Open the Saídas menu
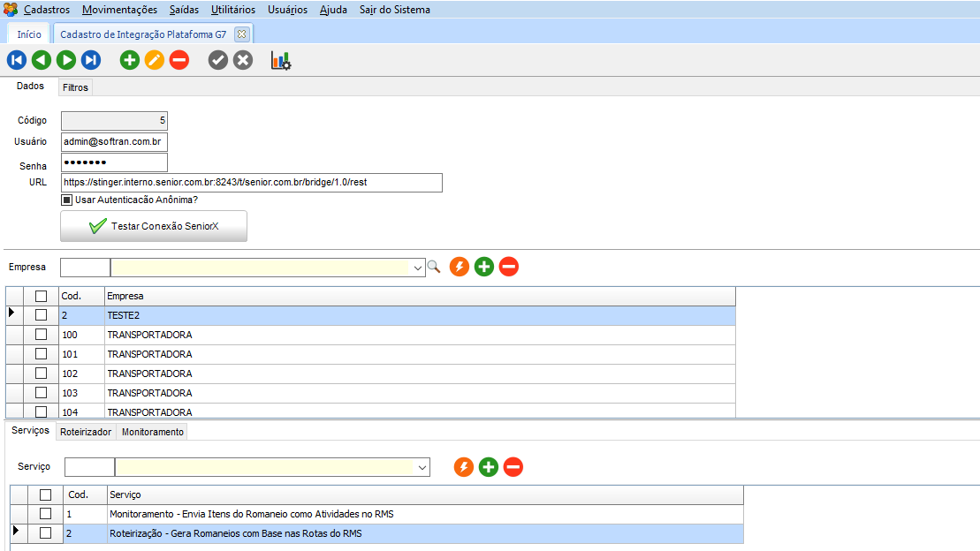Screen dimensions: 980x551 click(x=184, y=10)
